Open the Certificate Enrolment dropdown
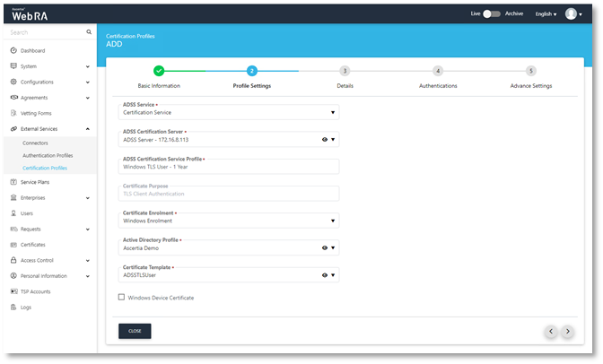Screen dimensions: 603x364 point(230,221)
